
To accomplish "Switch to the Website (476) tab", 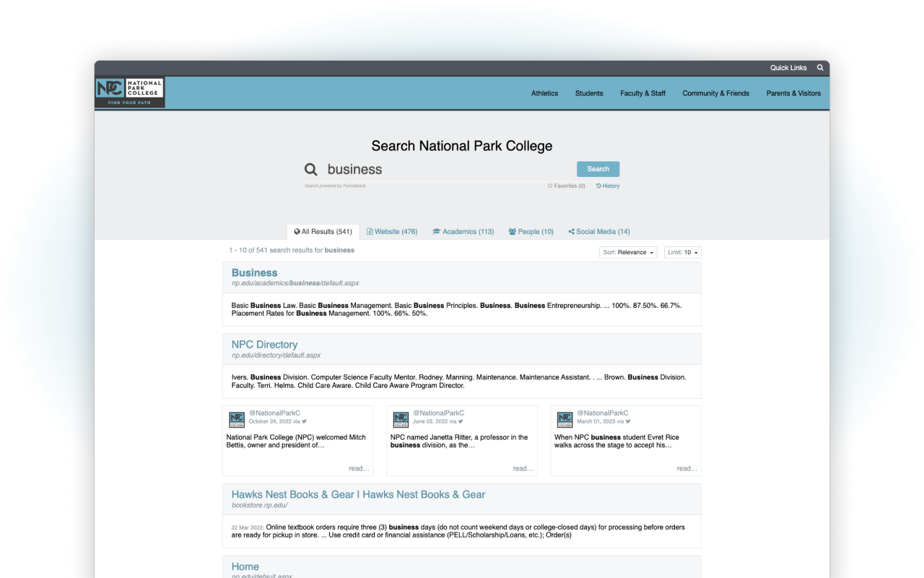I will [392, 232].
